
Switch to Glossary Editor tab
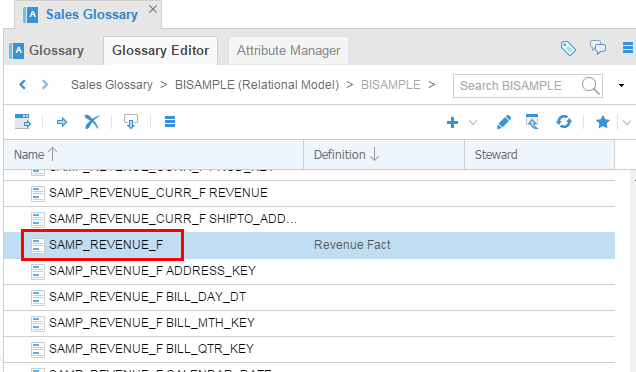pos(160,51)
